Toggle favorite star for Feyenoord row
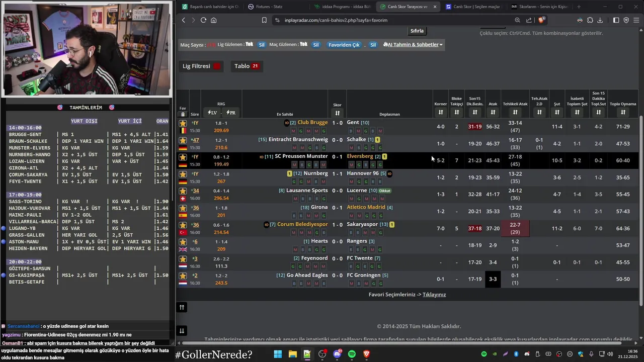The height and width of the screenshot is (362, 644). pos(183,259)
